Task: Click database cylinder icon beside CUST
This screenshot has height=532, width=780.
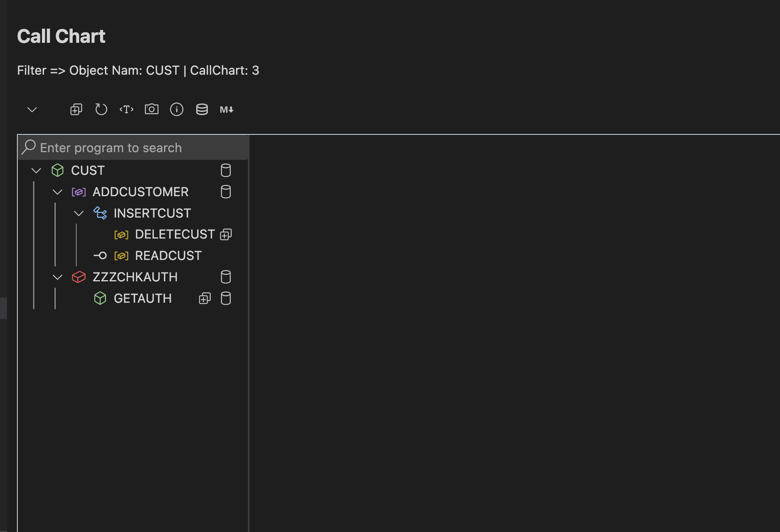Action: point(226,170)
